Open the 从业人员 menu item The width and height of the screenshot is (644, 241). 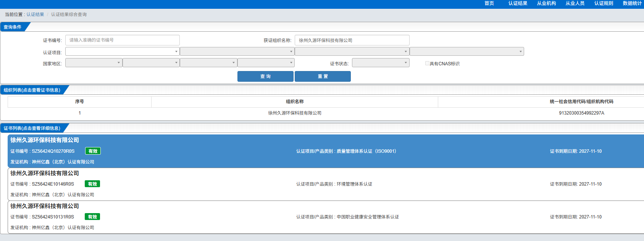[x=575, y=3]
